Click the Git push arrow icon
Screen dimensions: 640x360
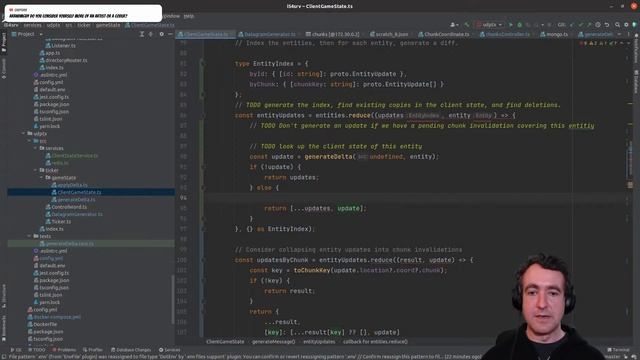point(589,25)
